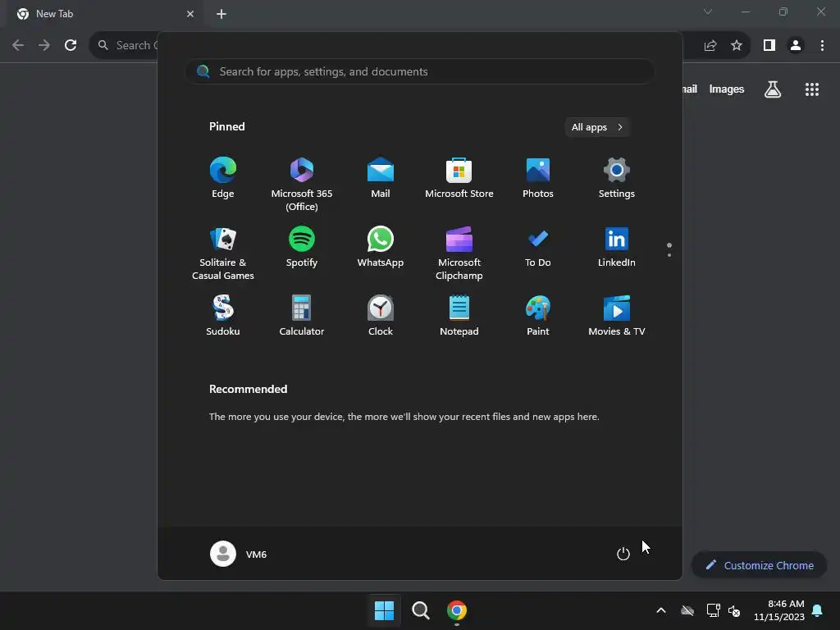Reload the page in Chrome
This screenshot has height=630, width=840.
click(x=71, y=46)
